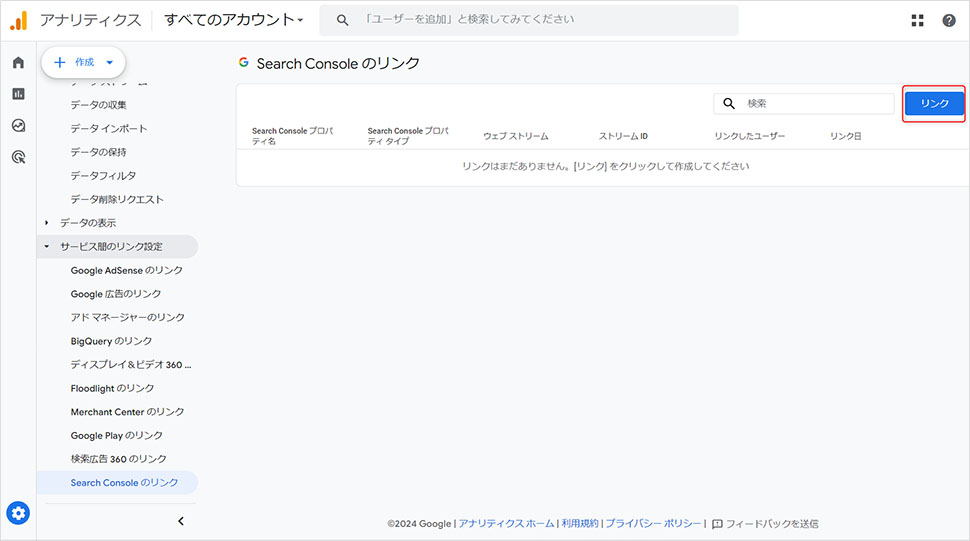Viewport: 970px width, 541px height.
Task: Open データ削除リクエスト page
Action: 117,199
